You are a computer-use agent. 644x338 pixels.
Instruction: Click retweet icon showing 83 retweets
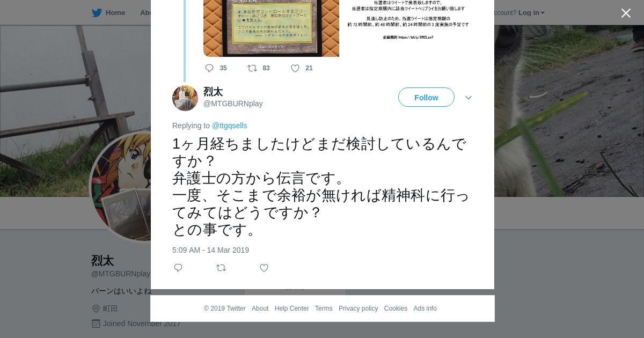coord(252,68)
